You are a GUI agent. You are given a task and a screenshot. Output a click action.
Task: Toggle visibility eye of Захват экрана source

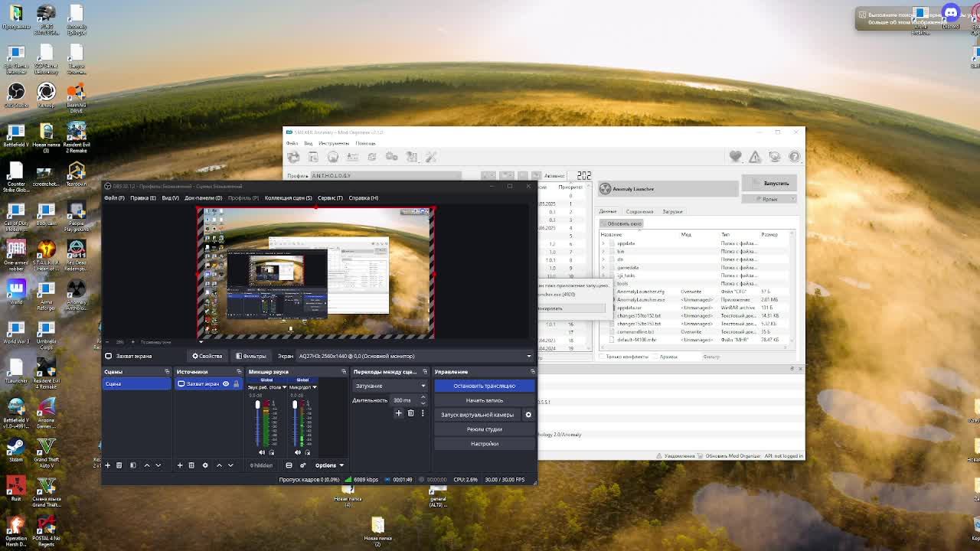(226, 384)
